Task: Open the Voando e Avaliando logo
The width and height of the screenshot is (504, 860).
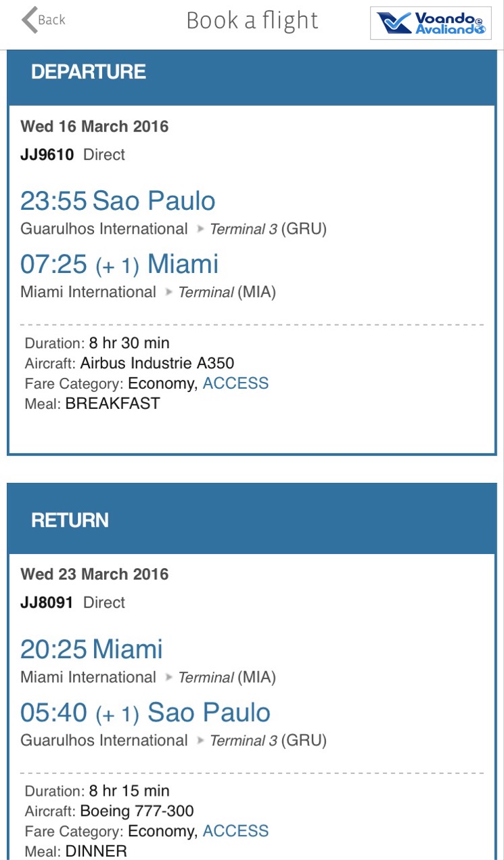Action: (x=431, y=23)
